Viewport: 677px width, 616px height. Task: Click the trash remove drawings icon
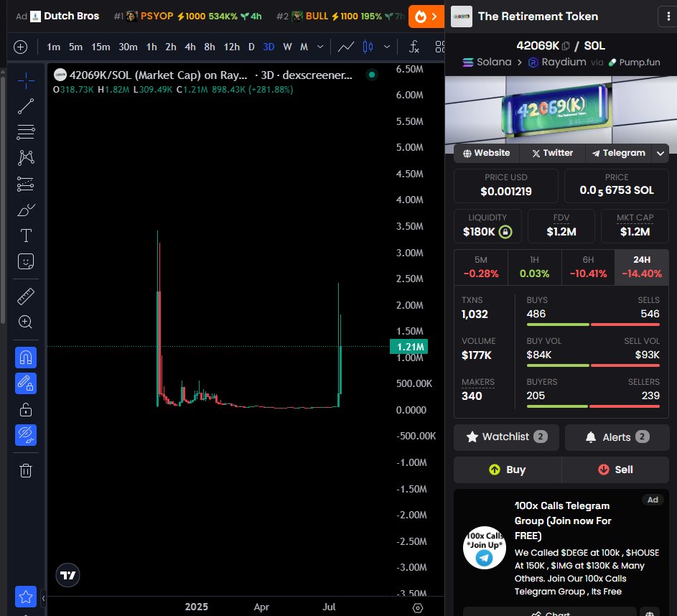(x=26, y=470)
